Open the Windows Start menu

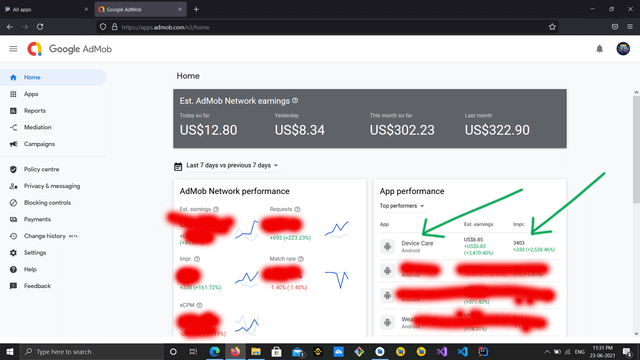click(x=10, y=351)
